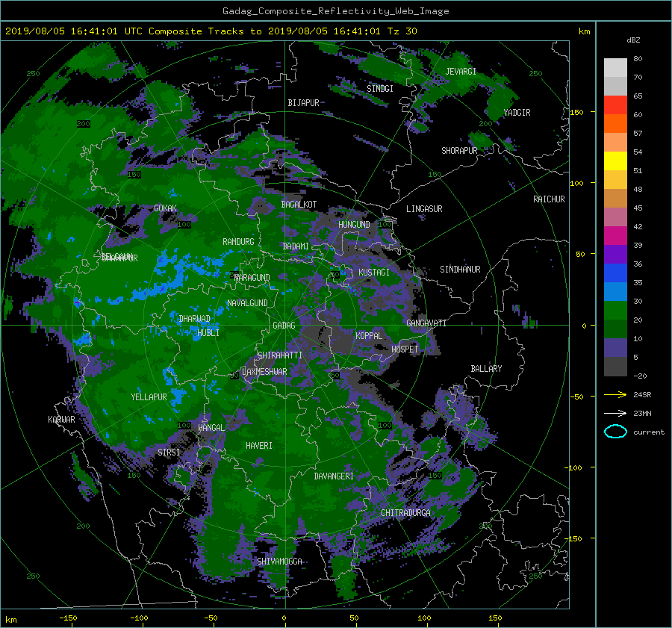Image resolution: width=672 pixels, height=628 pixels.
Task: Click the SHIVAMOGGA city label
Action: [279, 562]
